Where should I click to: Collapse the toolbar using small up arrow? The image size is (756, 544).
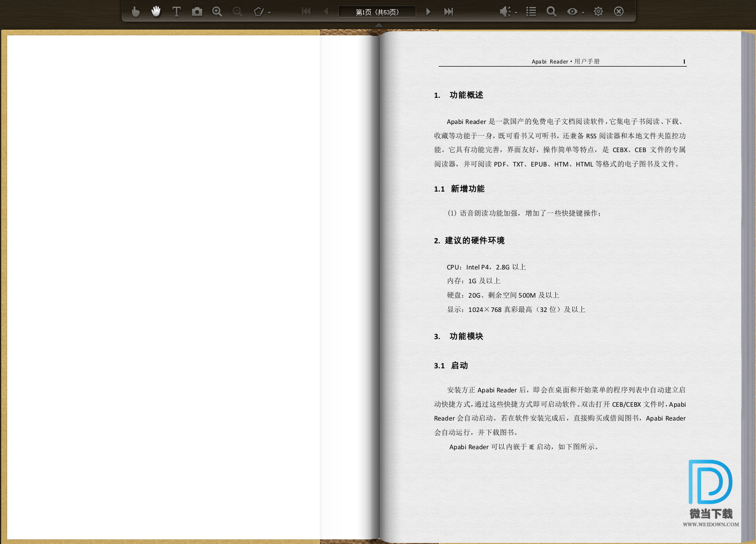[x=379, y=25]
